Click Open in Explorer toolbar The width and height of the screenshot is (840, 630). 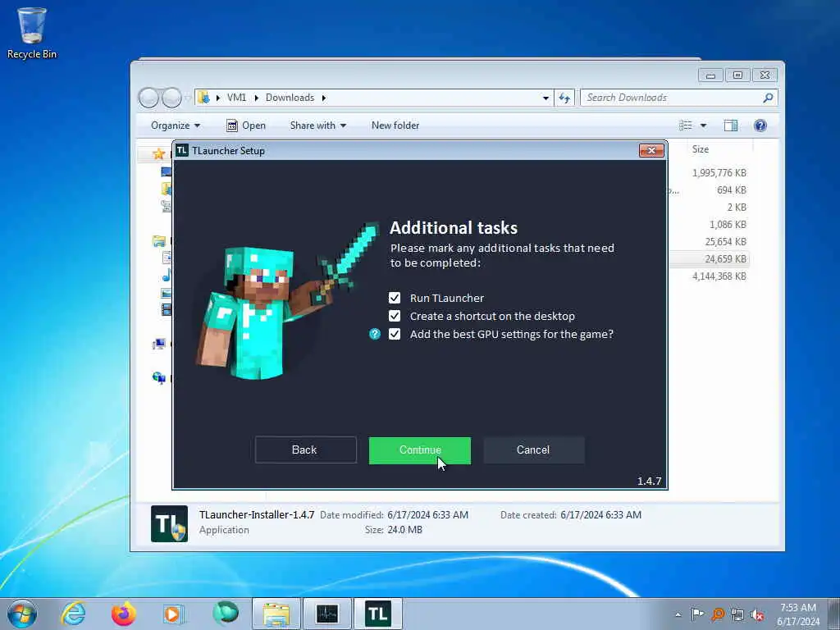click(246, 126)
